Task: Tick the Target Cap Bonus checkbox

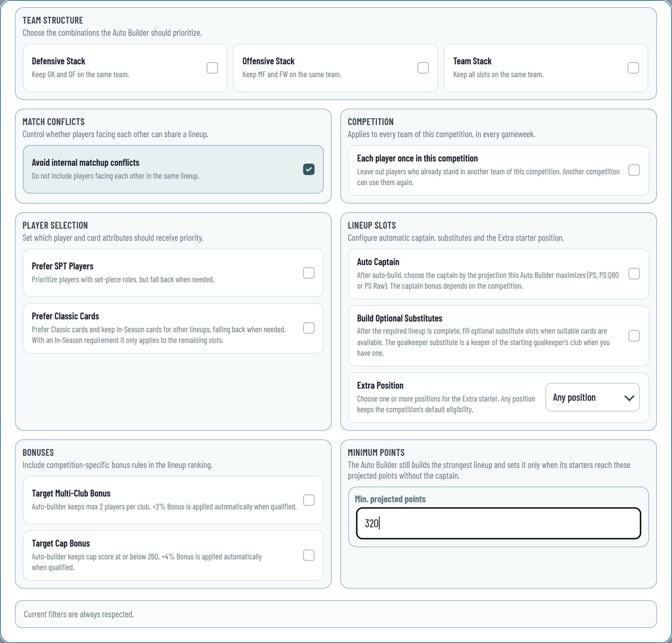Action: click(309, 555)
